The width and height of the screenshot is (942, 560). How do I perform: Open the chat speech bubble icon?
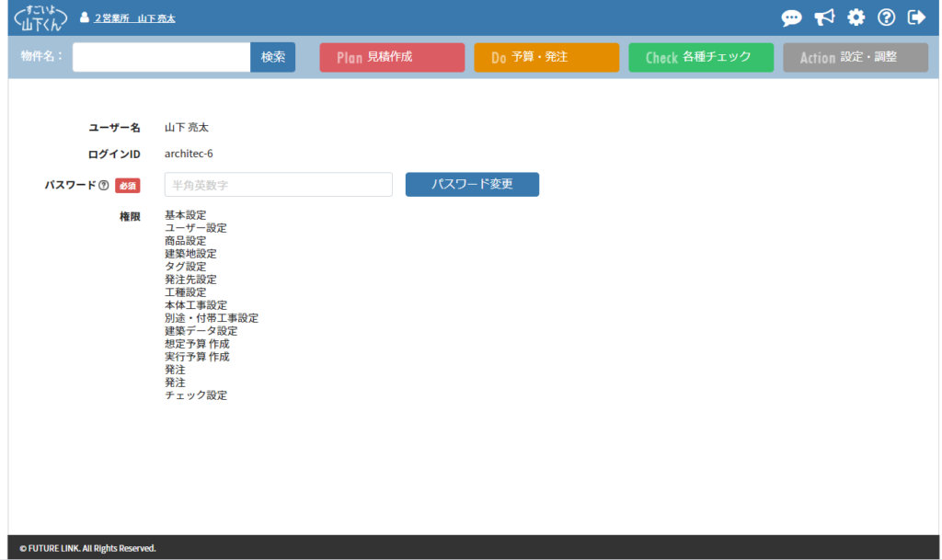[x=791, y=17]
